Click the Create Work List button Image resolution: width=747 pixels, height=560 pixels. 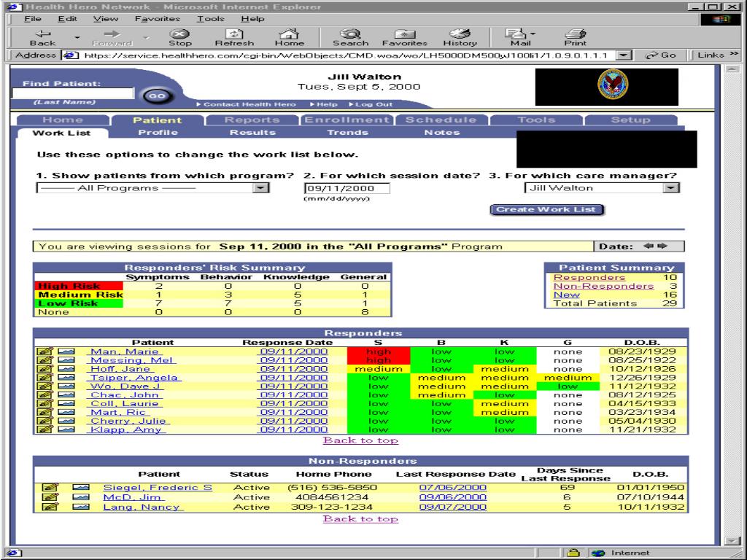[x=546, y=209]
